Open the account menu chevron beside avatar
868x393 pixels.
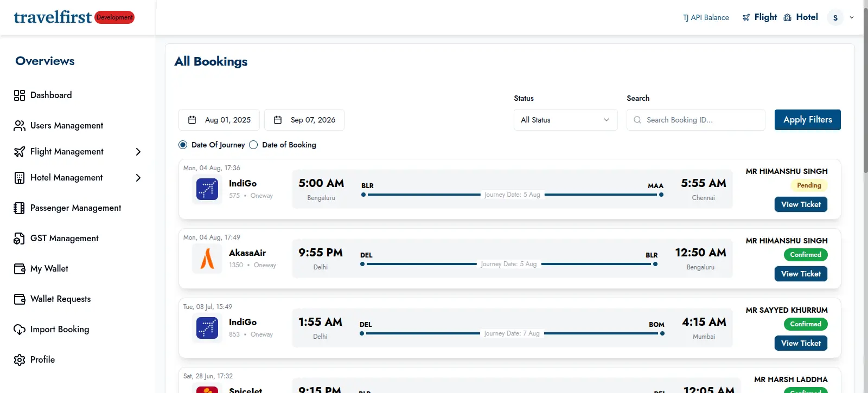point(852,18)
